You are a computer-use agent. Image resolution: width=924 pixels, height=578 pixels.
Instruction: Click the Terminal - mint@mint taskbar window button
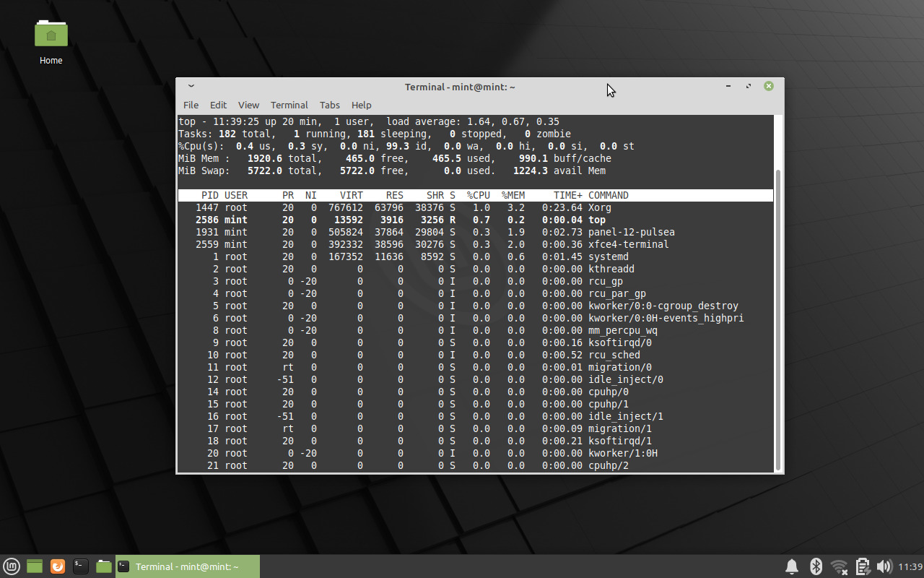[187, 566]
